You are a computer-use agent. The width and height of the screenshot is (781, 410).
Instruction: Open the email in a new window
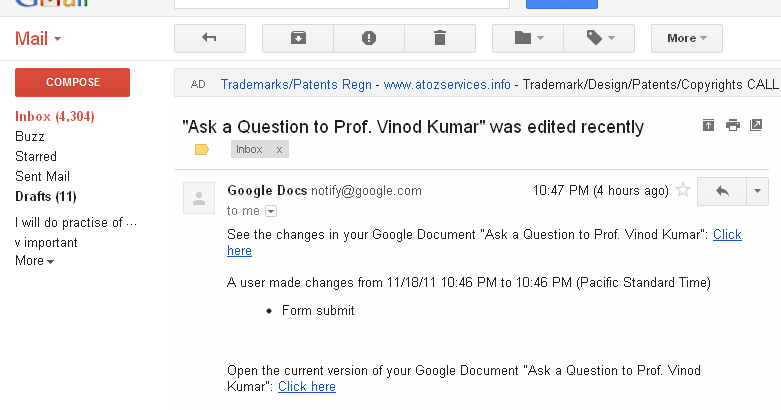click(x=757, y=125)
